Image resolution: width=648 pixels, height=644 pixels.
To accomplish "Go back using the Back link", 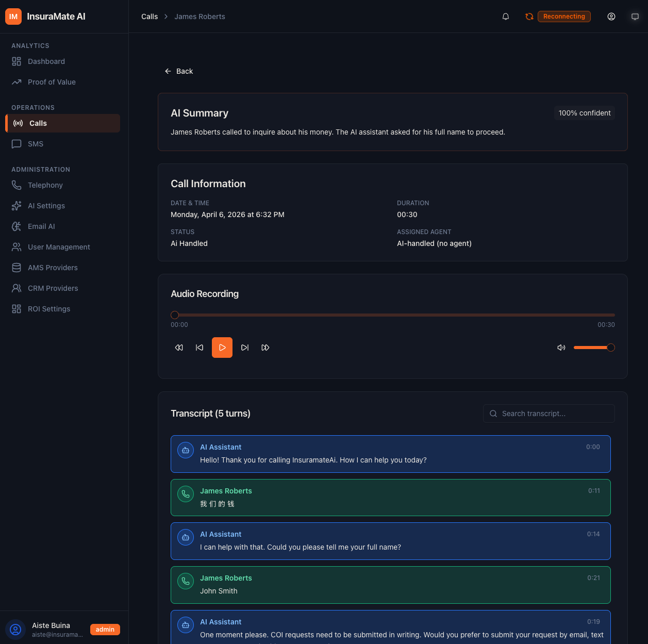I will pyautogui.click(x=178, y=71).
